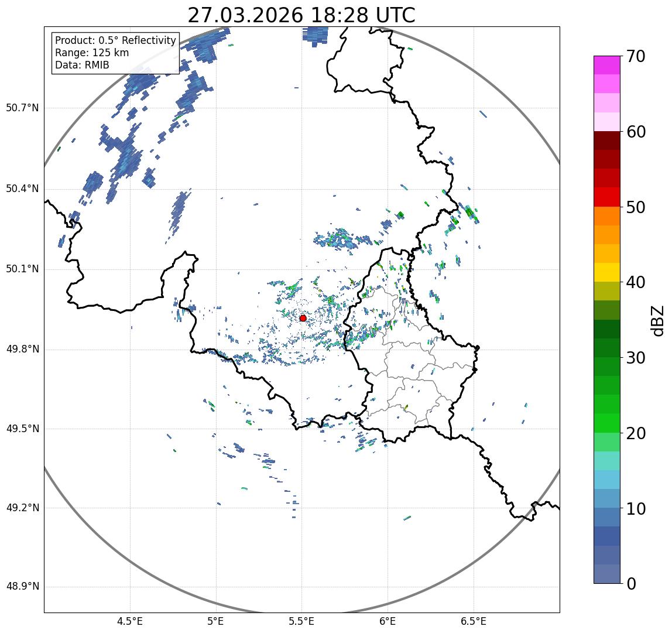
Task: Click the 5.5°E longitude label
Action: 301,621
